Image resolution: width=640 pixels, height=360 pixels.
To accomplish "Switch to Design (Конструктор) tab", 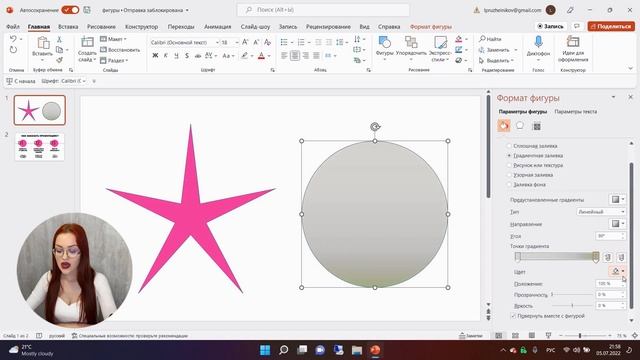I will click(x=141, y=27).
